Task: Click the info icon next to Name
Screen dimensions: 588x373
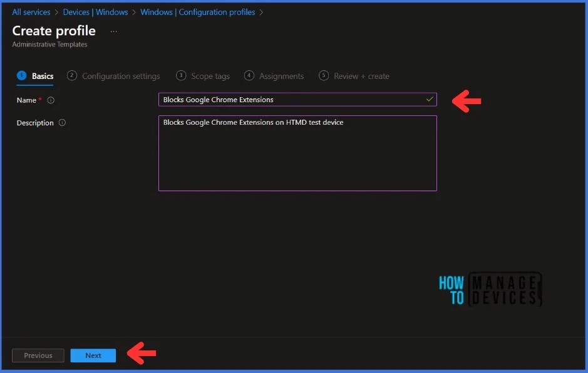Action: (50, 100)
